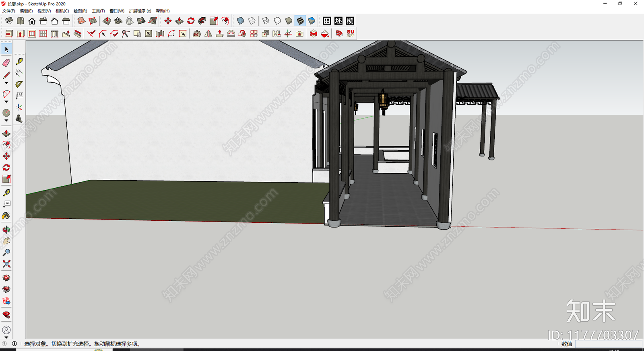Click the black grid panel button beside 坯
Screen dimensions: 644x351
click(327, 21)
